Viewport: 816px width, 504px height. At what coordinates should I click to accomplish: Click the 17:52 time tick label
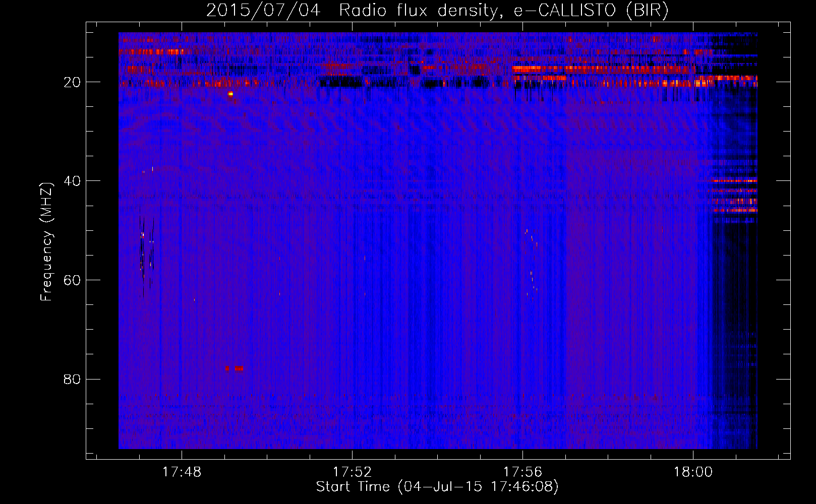pos(352,472)
